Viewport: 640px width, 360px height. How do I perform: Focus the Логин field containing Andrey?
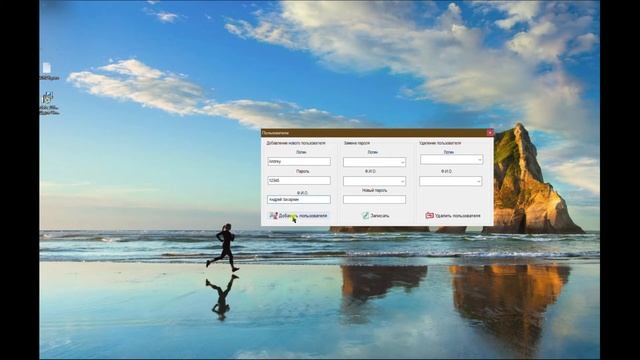299,162
